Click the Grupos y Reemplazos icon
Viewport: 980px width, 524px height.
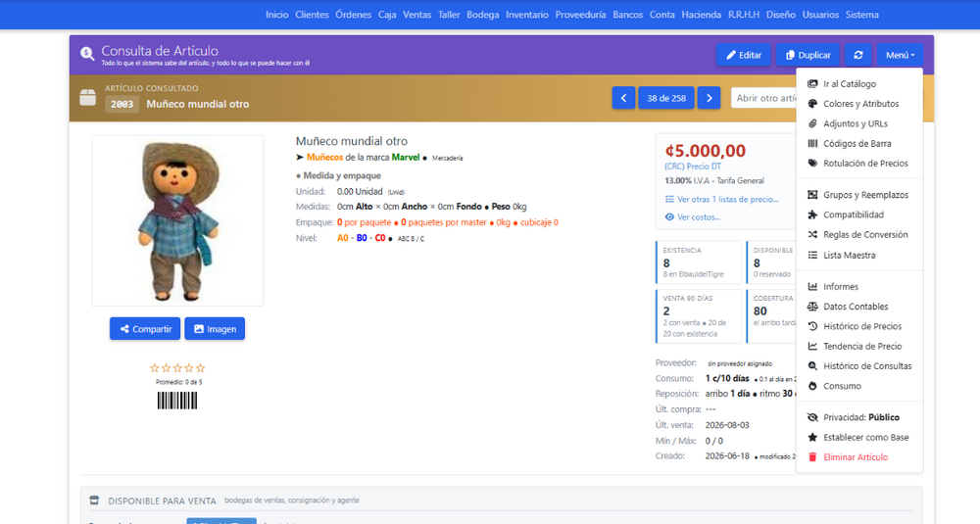tap(812, 195)
